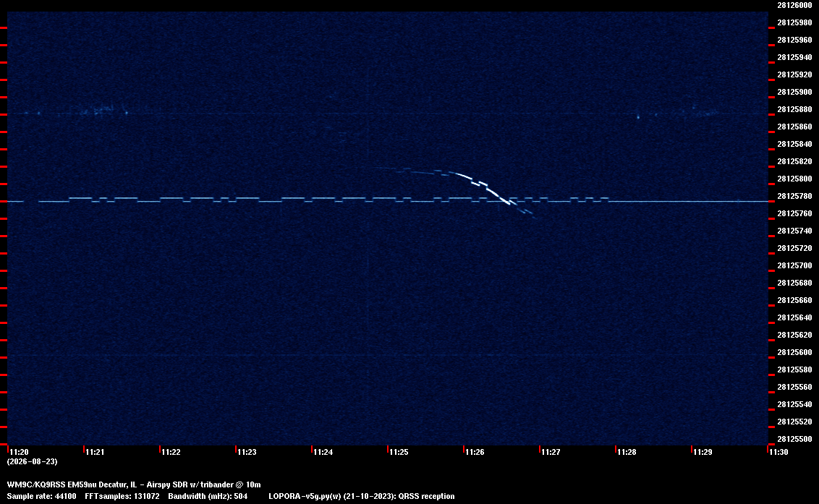Click the WM9C/KQ9RSS station caption text
Viewport: 819px width, 504px height.
134,484
